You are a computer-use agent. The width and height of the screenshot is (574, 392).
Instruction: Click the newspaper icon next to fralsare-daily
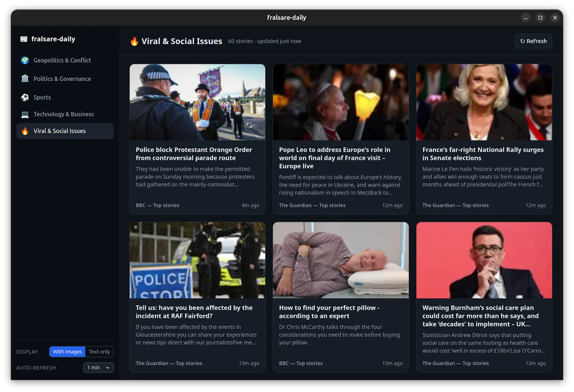24,39
